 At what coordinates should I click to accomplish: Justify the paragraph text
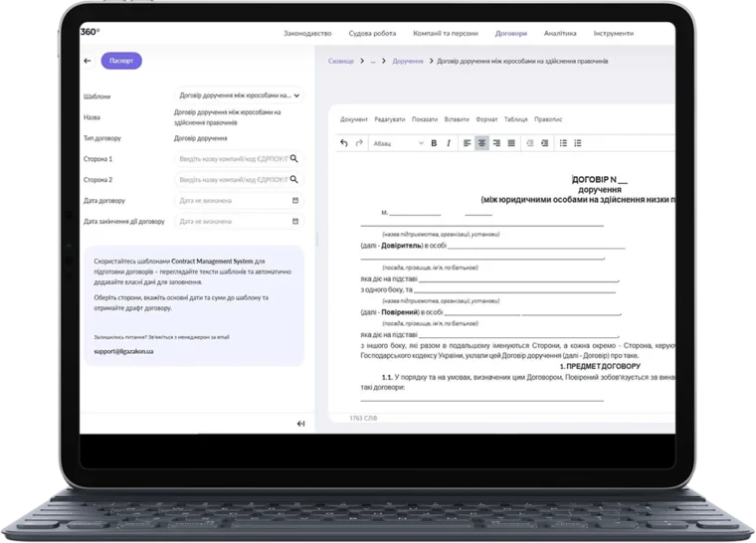pyautogui.click(x=511, y=143)
